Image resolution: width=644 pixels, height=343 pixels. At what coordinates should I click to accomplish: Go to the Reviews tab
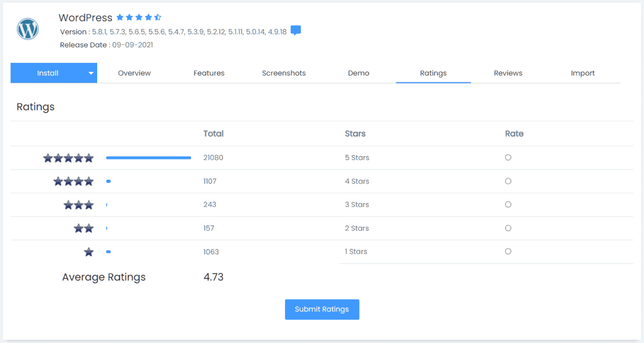[x=508, y=73]
